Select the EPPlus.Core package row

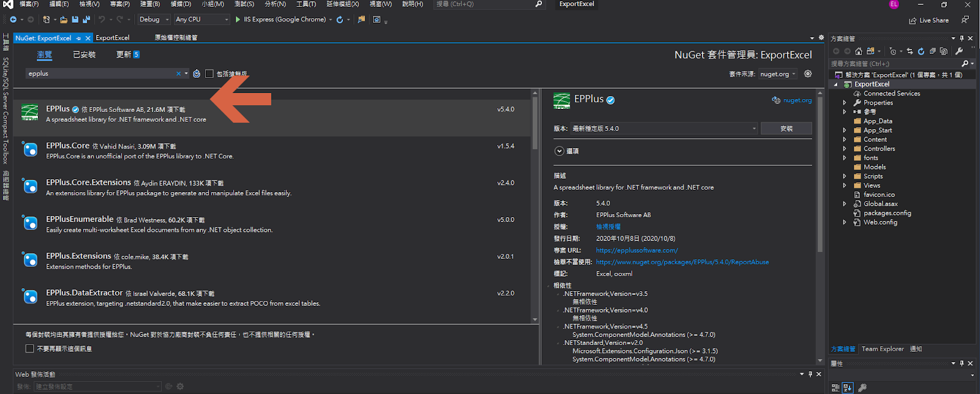tap(272, 151)
